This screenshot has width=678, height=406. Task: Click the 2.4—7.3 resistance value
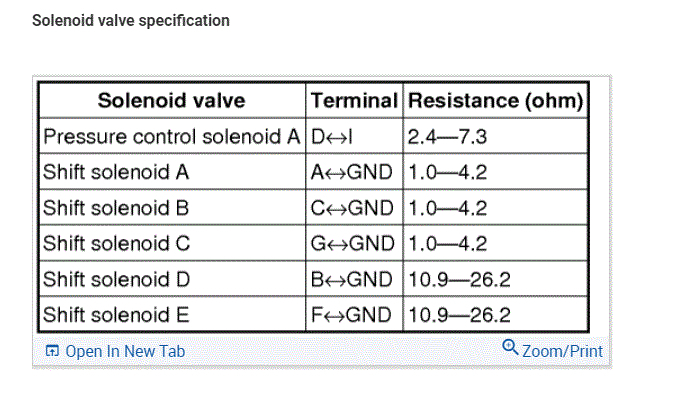pos(448,136)
